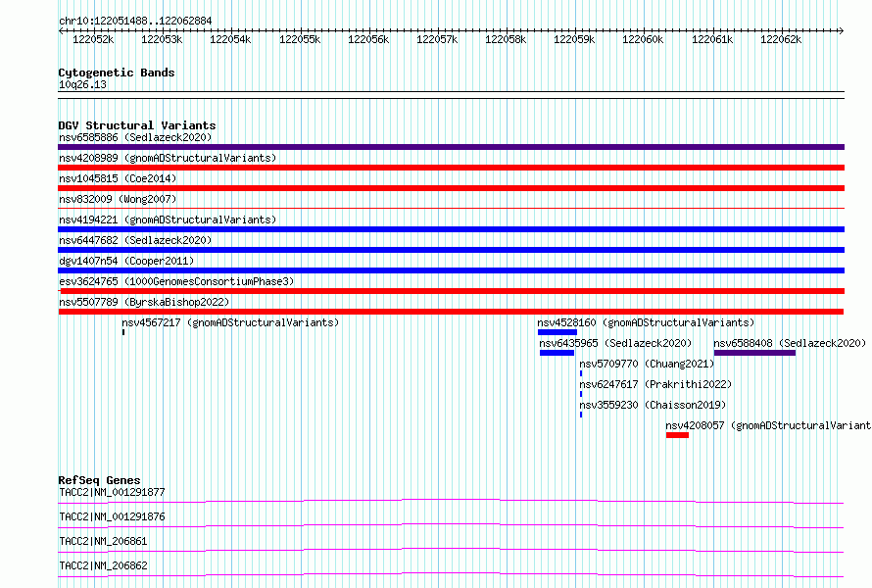The image size is (872, 588).
Task: Click the chr10:122051488..122062884 coordinate text
Action: (x=135, y=21)
